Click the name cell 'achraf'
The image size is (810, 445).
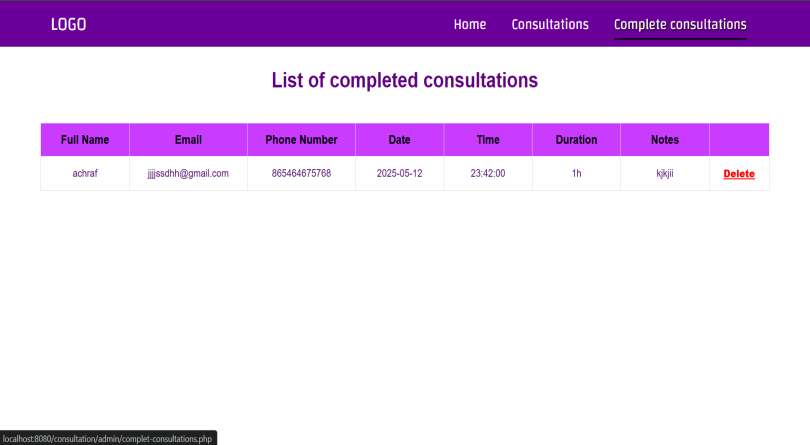(x=85, y=173)
